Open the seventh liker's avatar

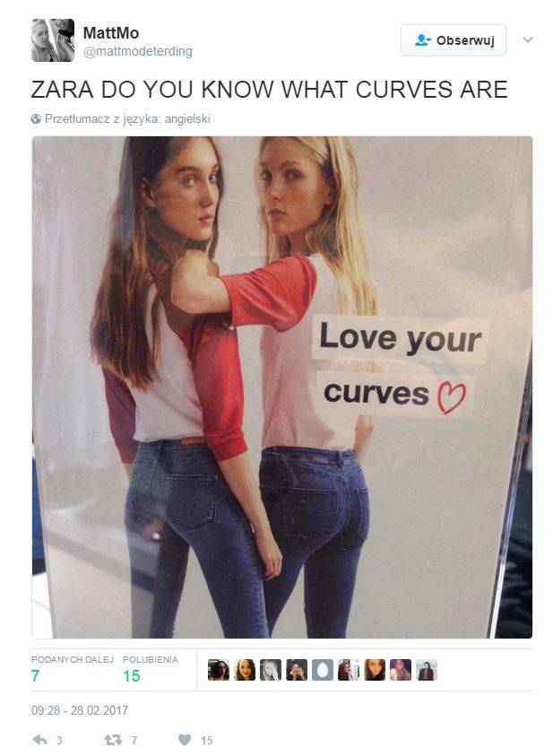375,670
